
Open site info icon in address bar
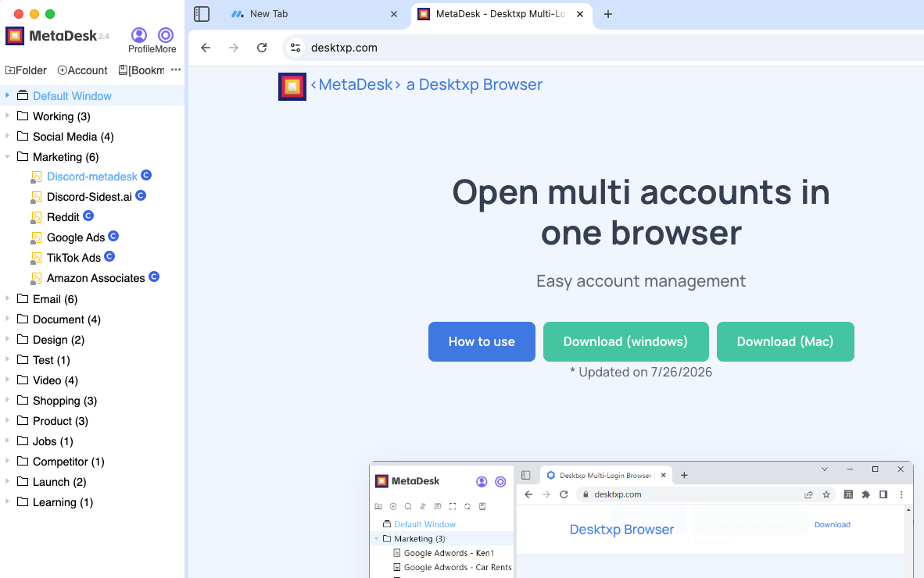[x=295, y=48]
